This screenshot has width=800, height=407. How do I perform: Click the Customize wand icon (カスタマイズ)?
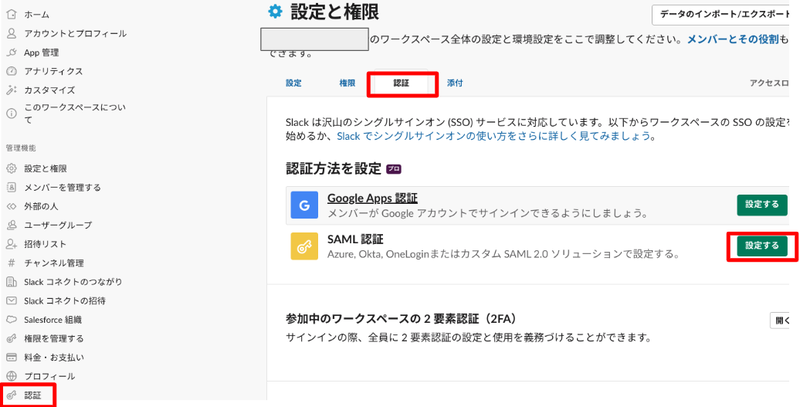pyautogui.click(x=11, y=90)
